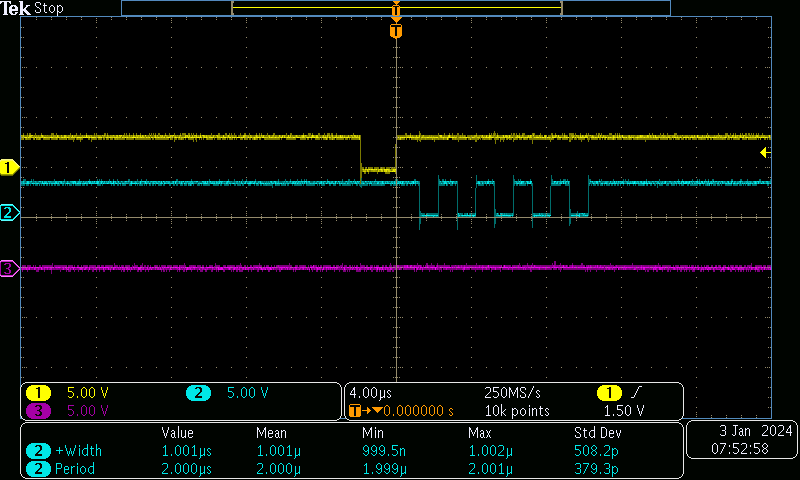Click the Period Min 1.999µ cell
Image resolution: width=800 pixels, height=480 pixels.
(x=385, y=469)
